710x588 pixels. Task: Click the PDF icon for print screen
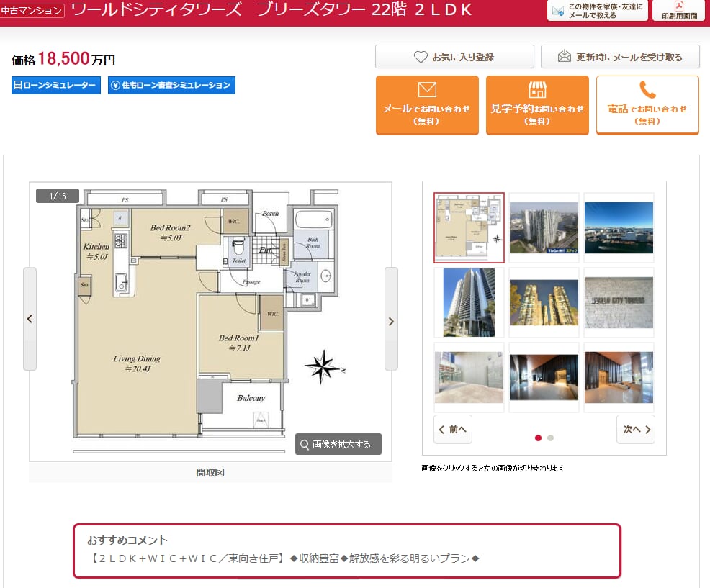[679, 6]
